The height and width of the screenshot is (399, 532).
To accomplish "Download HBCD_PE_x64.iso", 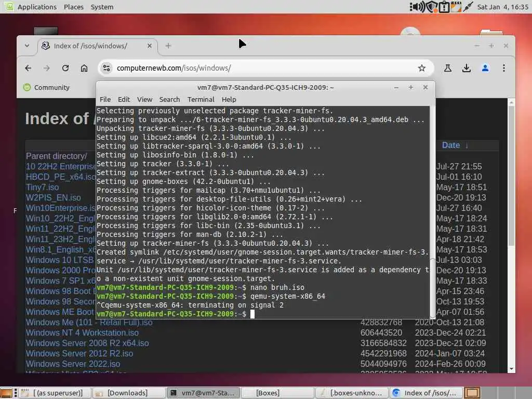I will coord(61,177).
